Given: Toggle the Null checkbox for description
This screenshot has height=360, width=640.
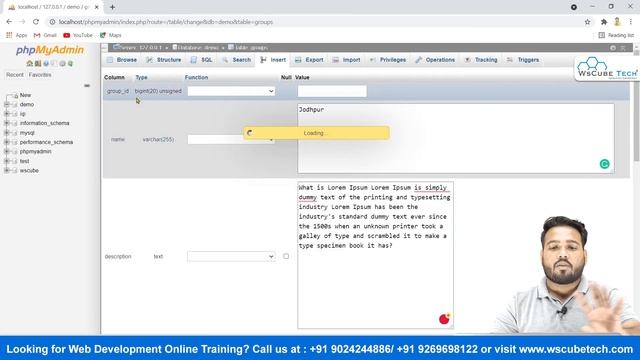Looking at the screenshot, I should click(x=286, y=256).
